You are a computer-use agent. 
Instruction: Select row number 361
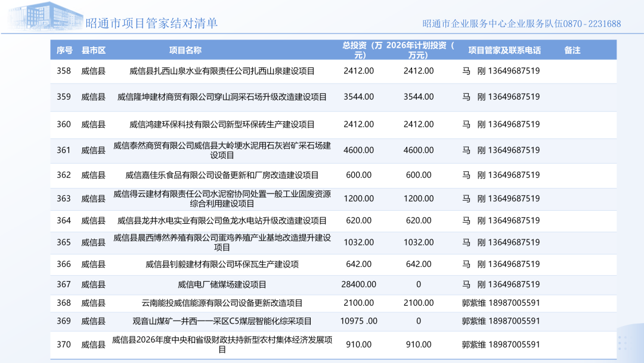[64, 150]
